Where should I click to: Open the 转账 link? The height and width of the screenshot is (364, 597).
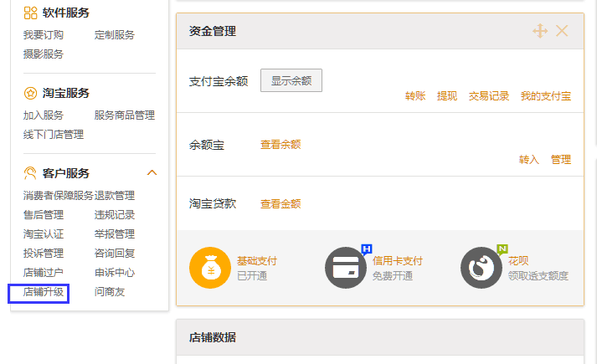click(x=415, y=96)
